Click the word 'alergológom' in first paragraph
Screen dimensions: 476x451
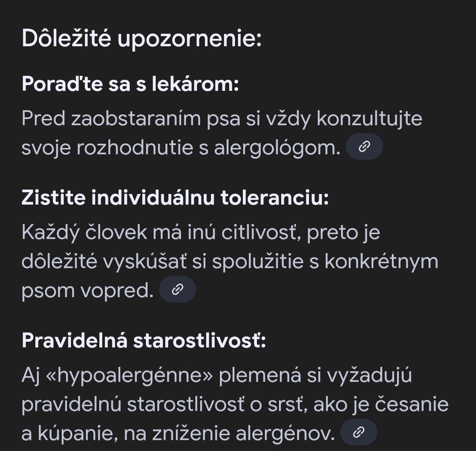tap(277, 148)
